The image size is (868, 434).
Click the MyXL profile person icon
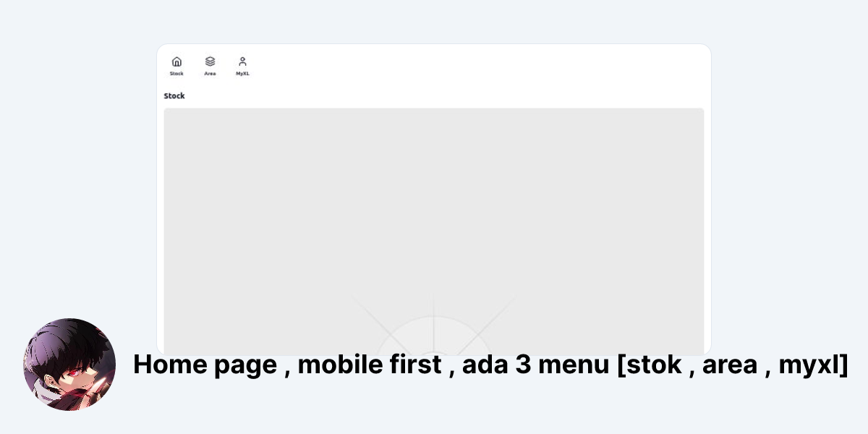click(242, 61)
